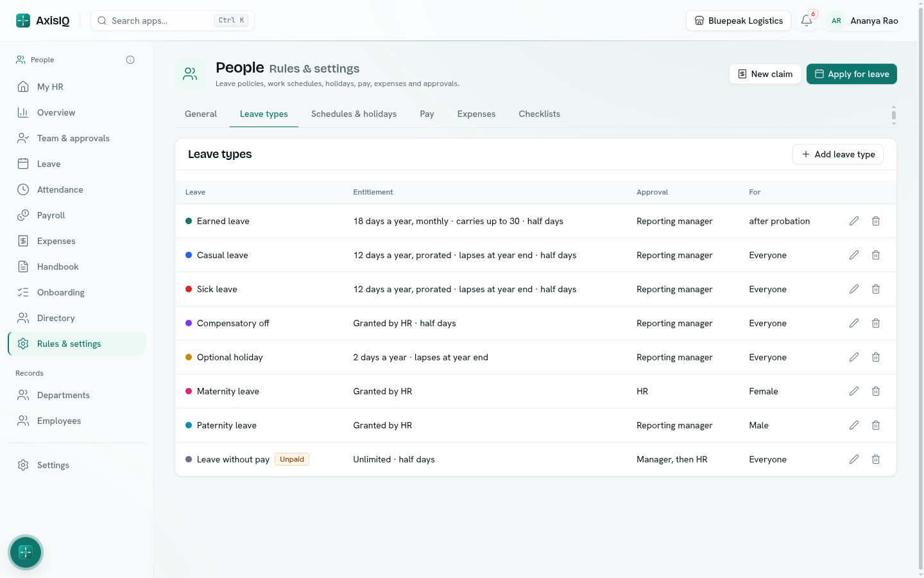This screenshot has width=924, height=578.
Task: Edit the Paternity leave row
Action: 854,425
